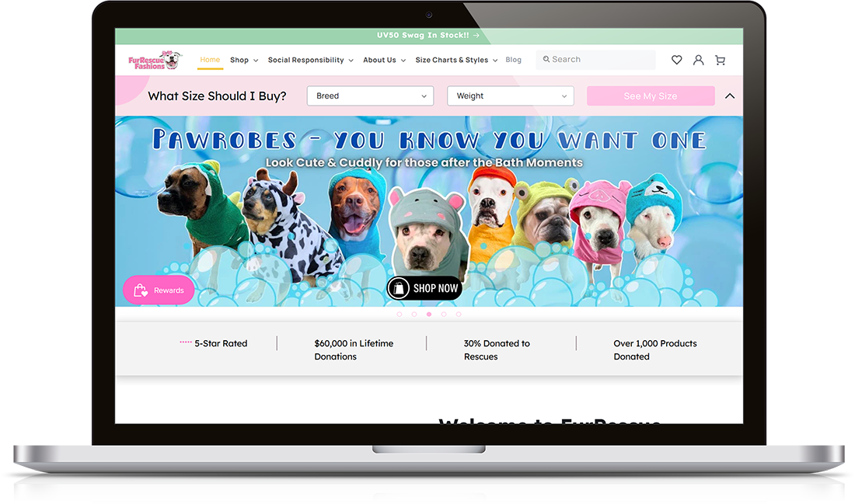855x504 pixels.
Task: Click the arrow in the UV50 Swag announcement
Action: click(x=476, y=36)
